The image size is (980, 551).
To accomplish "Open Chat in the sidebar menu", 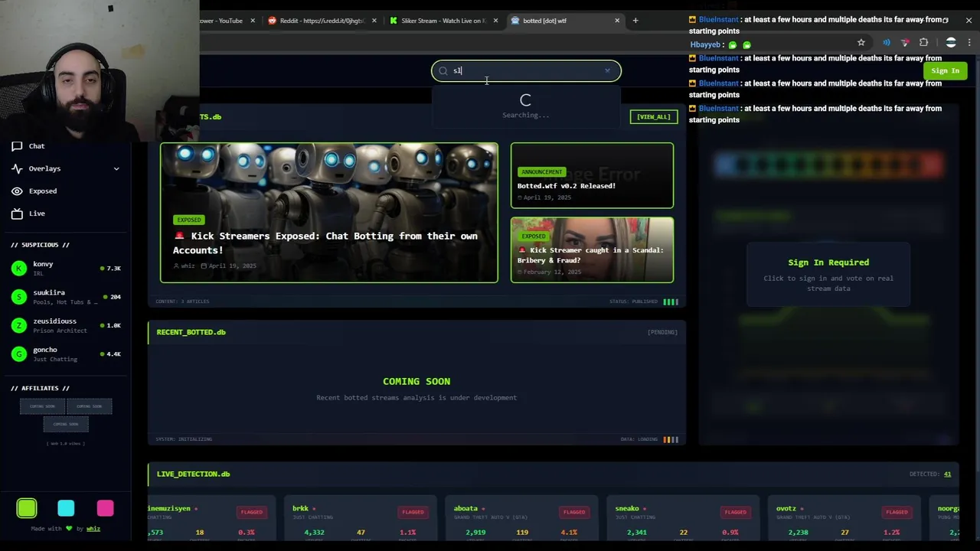I will pyautogui.click(x=37, y=146).
